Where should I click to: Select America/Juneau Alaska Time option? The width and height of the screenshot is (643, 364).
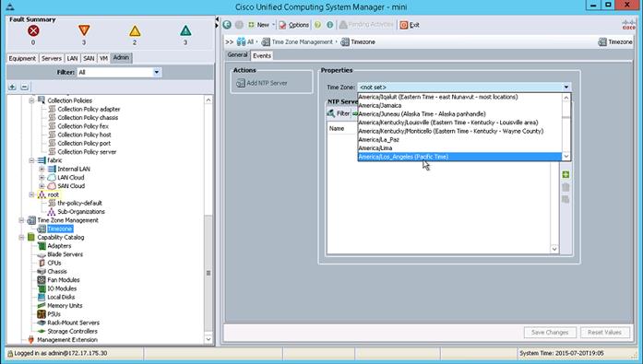point(459,114)
